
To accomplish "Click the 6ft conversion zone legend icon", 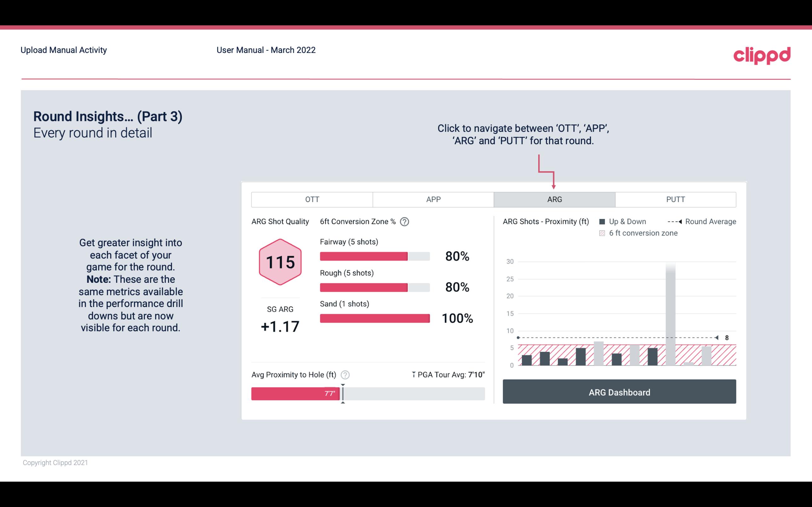I will coord(604,233).
